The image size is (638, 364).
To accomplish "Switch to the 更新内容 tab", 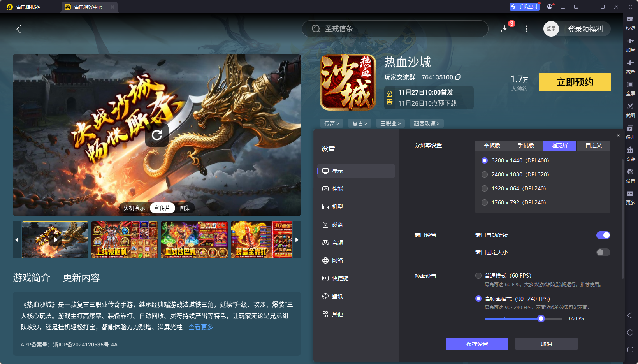I will tap(81, 278).
